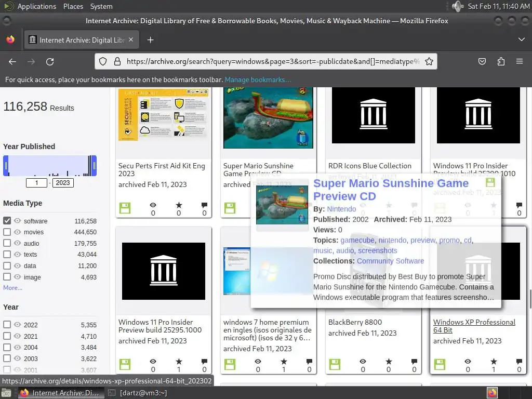Go back using the browser back arrow
Viewport: 532px width, 399px height.
click(x=12, y=61)
